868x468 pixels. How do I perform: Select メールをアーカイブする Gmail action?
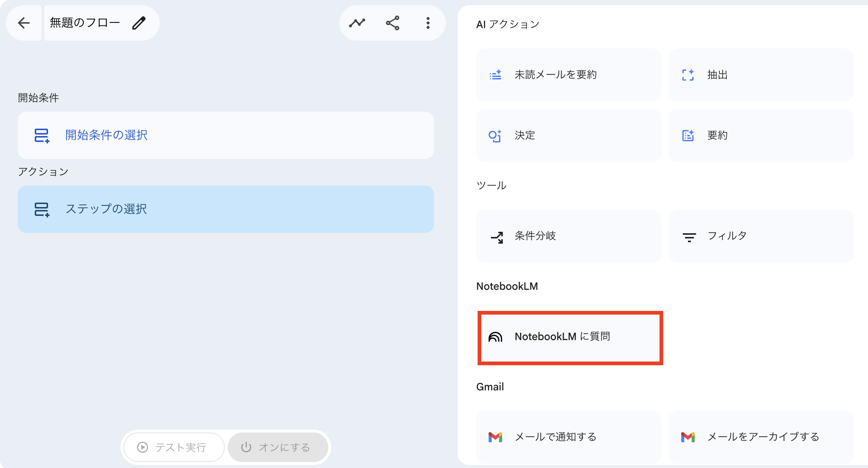pos(761,437)
